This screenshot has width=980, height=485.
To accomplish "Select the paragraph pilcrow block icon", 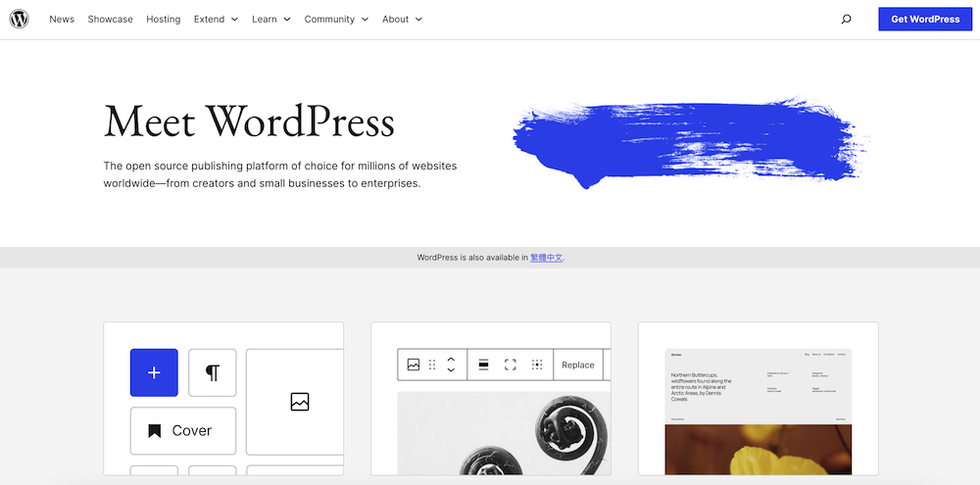I will pyautogui.click(x=212, y=372).
